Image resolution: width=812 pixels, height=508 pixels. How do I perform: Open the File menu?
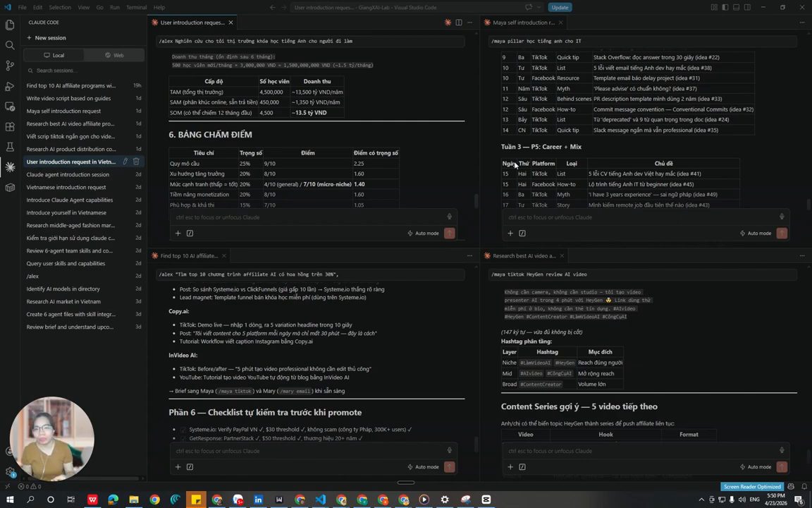23,7
